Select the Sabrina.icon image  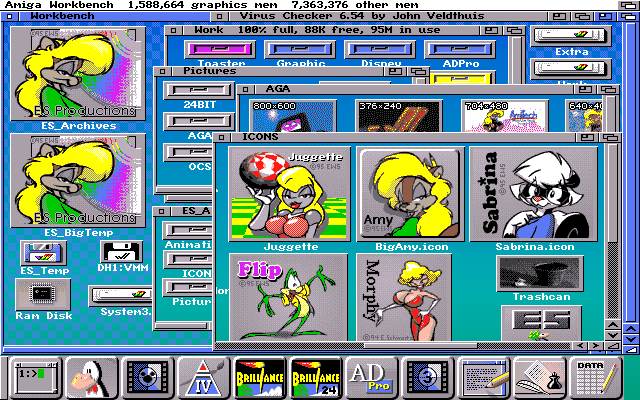coord(533,192)
